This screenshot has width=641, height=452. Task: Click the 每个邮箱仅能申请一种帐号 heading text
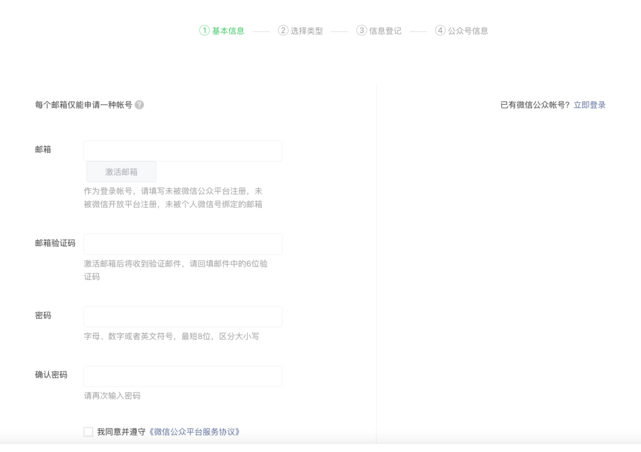click(83, 105)
